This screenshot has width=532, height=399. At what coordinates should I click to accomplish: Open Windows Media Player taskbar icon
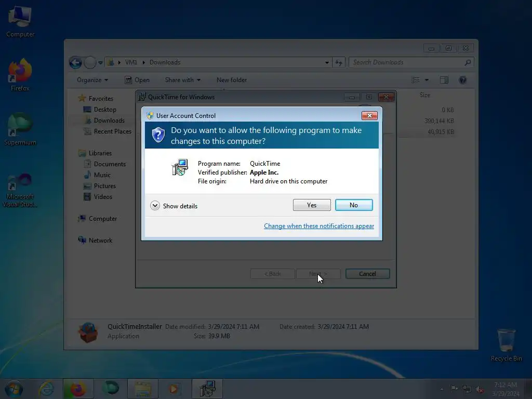point(175,389)
